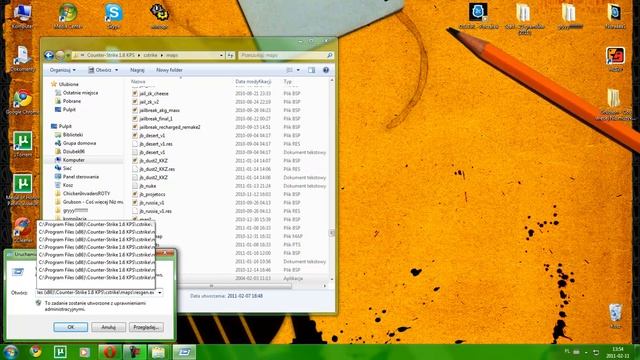Open the Kosz recycle bin on the desktop
This screenshot has width=640, height=360.
point(615,316)
